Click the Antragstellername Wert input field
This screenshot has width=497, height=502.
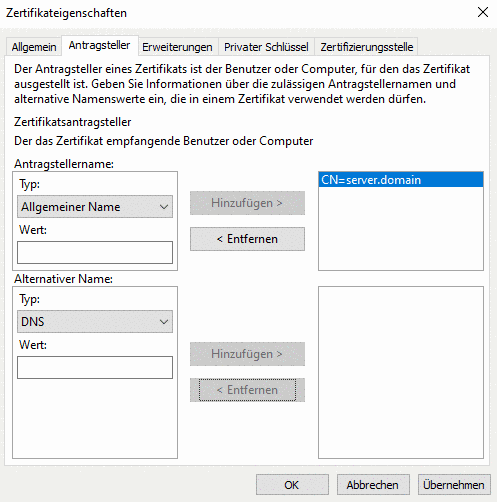click(x=95, y=252)
